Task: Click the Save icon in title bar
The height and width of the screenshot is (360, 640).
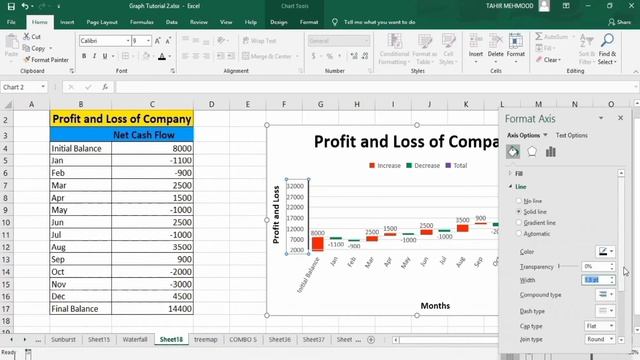Action: (11, 6)
